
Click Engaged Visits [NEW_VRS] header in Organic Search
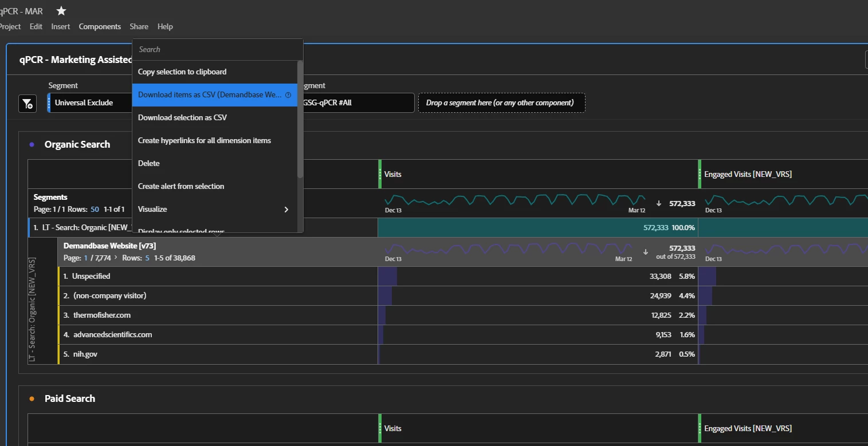coord(748,174)
